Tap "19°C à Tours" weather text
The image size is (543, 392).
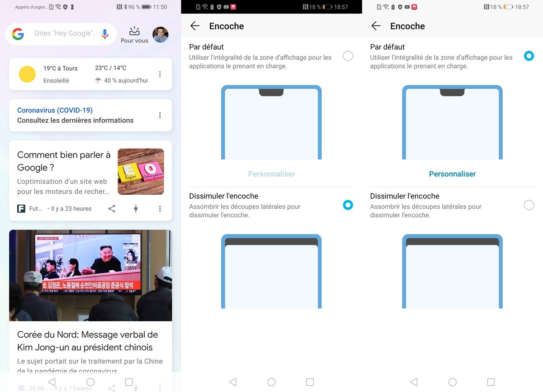pos(60,68)
